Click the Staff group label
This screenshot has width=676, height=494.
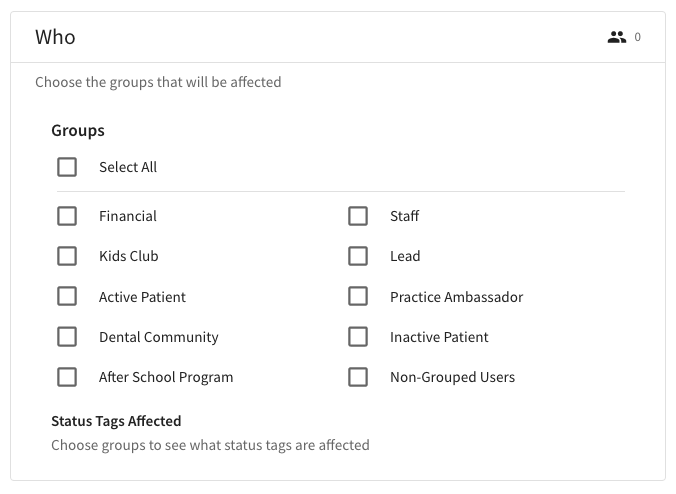405,216
